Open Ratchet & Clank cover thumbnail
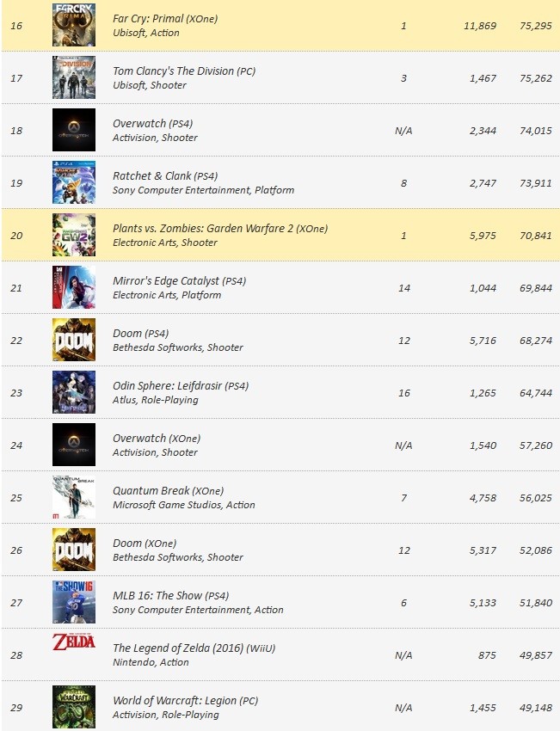 74,182
